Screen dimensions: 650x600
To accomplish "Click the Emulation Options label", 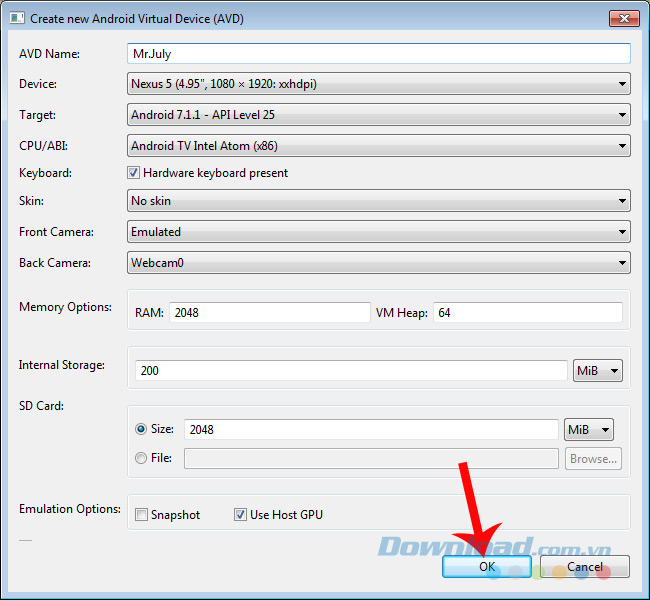I will click(x=70, y=509).
